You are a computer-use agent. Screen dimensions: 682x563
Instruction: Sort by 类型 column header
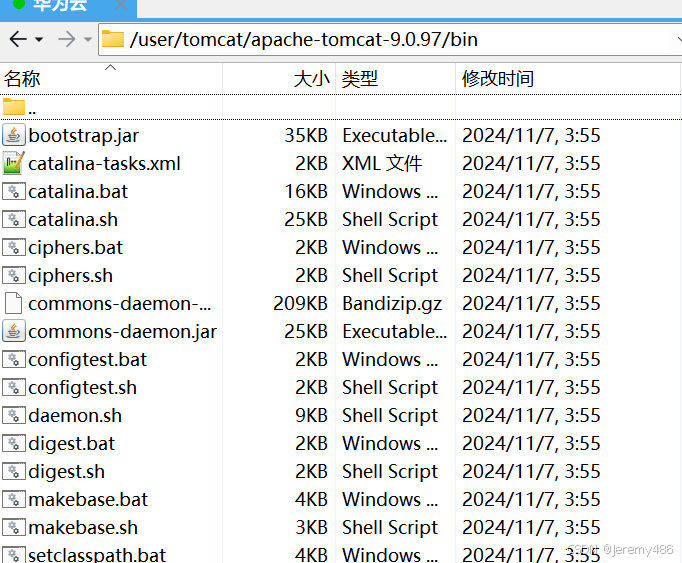(x=395, y=79)
